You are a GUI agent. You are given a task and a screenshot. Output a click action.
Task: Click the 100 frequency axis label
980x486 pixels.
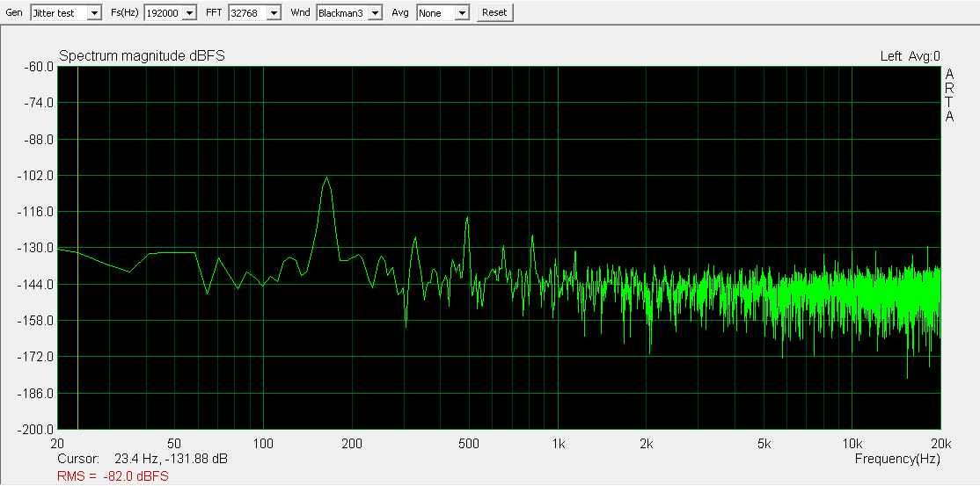tap(263, 444)
